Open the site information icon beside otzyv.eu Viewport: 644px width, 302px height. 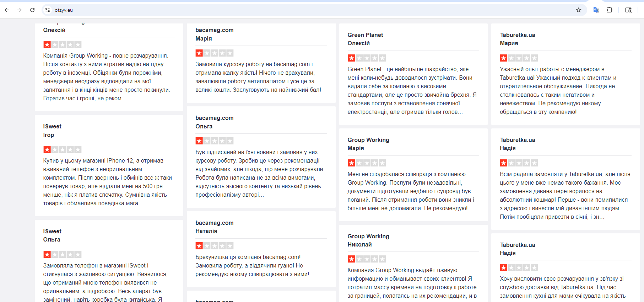[48, 10]
